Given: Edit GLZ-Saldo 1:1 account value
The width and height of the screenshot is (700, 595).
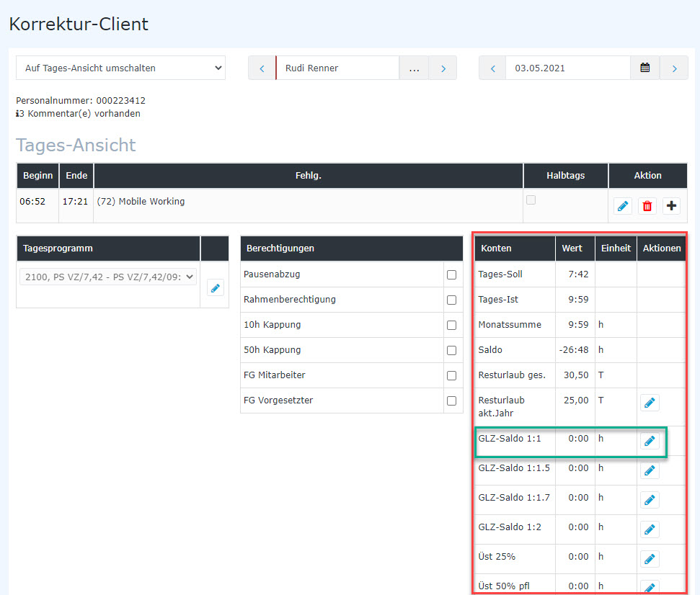Looking at the screenshot, I should pyautogui.click(x=650, y=441).
